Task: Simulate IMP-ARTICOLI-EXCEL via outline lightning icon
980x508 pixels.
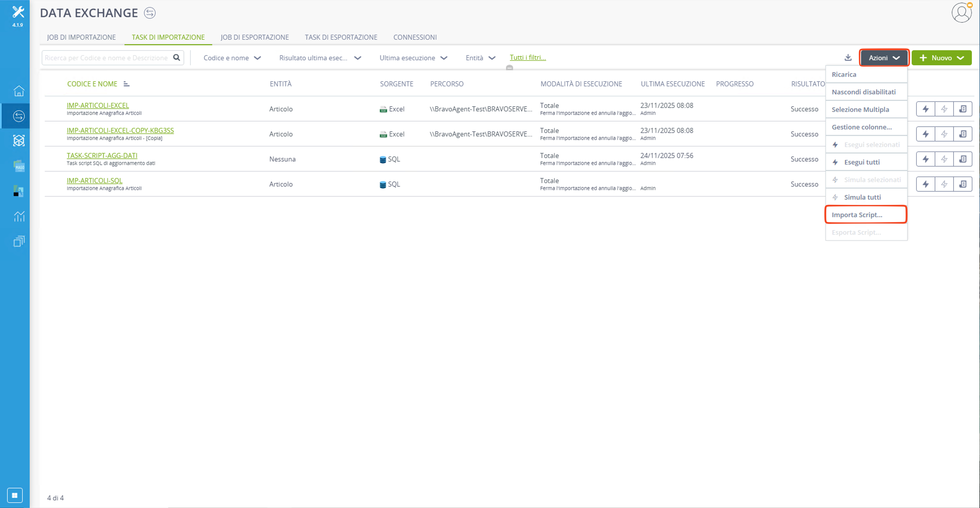Action: [x=944, y=109]
